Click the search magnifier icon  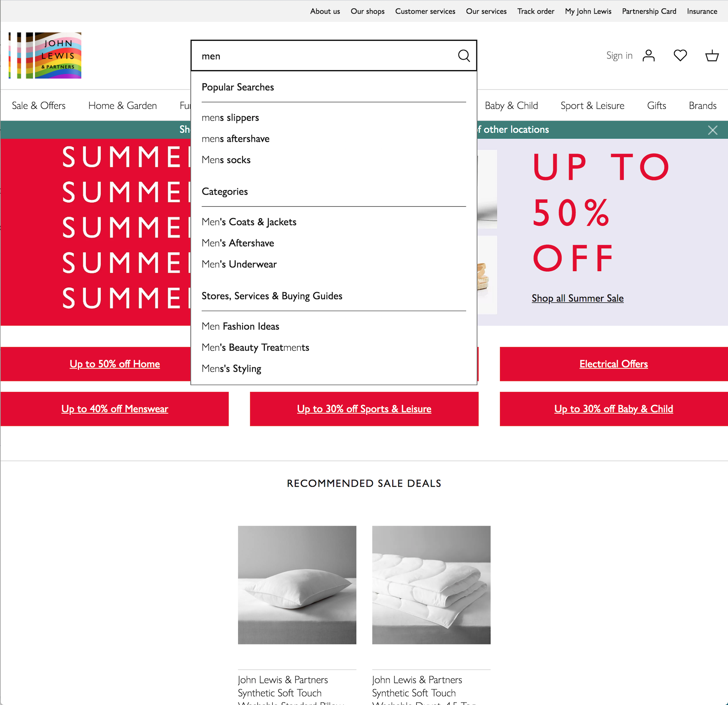[x=464, y=56]
